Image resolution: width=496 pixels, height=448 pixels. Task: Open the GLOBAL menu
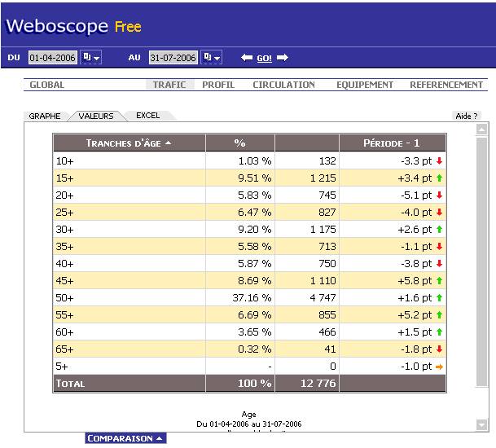pyautogui.click(x=46, y=85)
